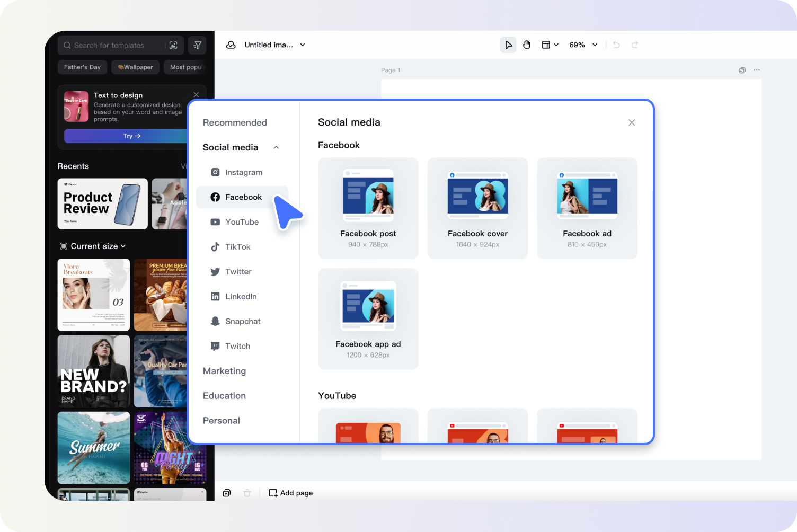The image size is (797, 532).
Task: Open the 69% zoom level dropdown
Action: 583,45
